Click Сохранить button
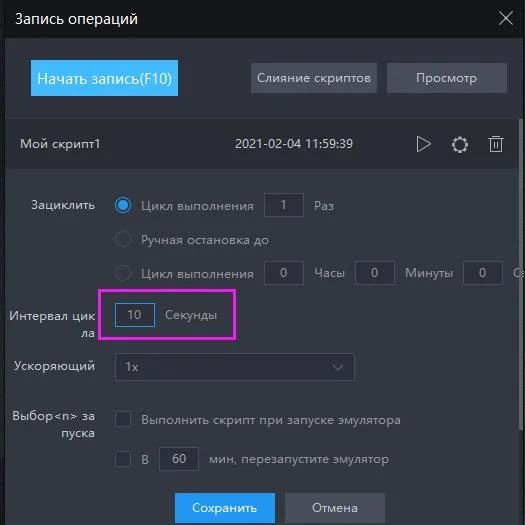The width and height of the screenshot is (525, 525). click(225, 508)
